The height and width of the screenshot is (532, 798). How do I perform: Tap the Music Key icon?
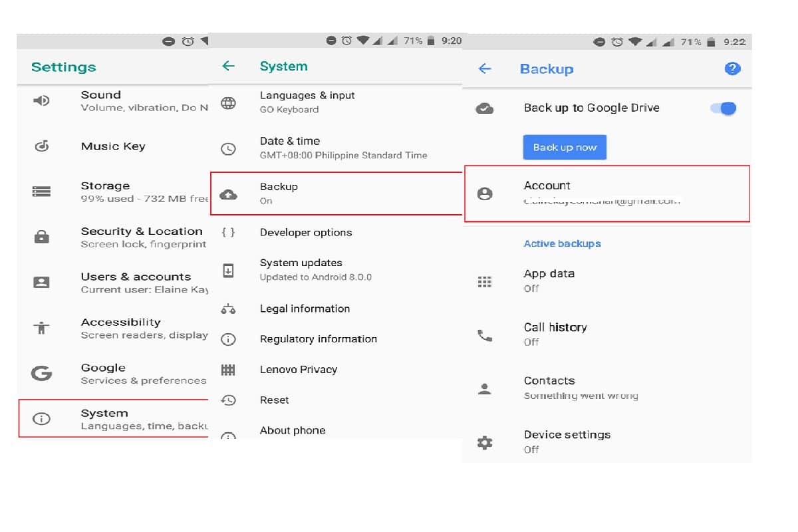click(41, 146)
